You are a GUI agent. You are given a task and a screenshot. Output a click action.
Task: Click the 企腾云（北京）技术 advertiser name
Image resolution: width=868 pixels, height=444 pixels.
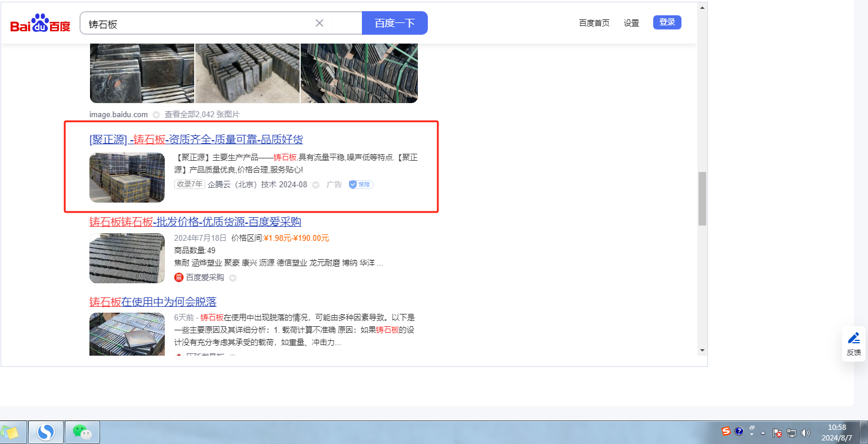click(x=242, y=184)
